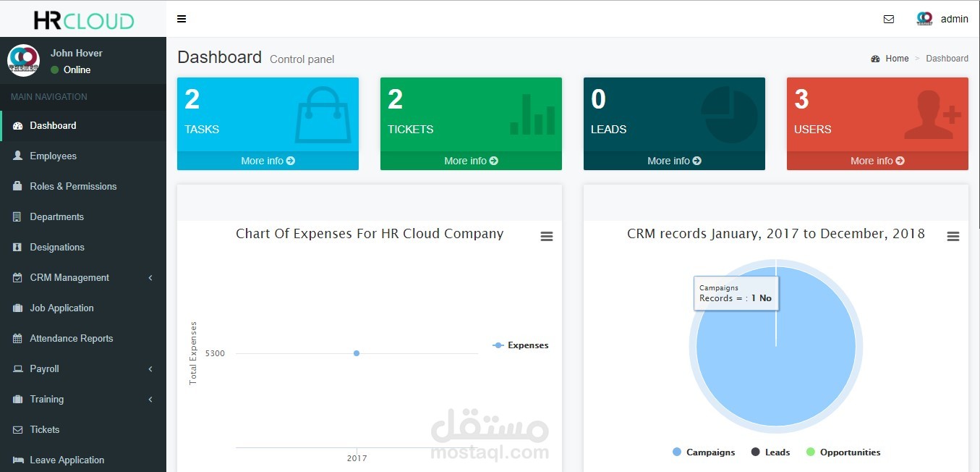Viewport: 980px width, 472px height.
Task: Open the expenses chart context menu icon
Action: point(547,237)
